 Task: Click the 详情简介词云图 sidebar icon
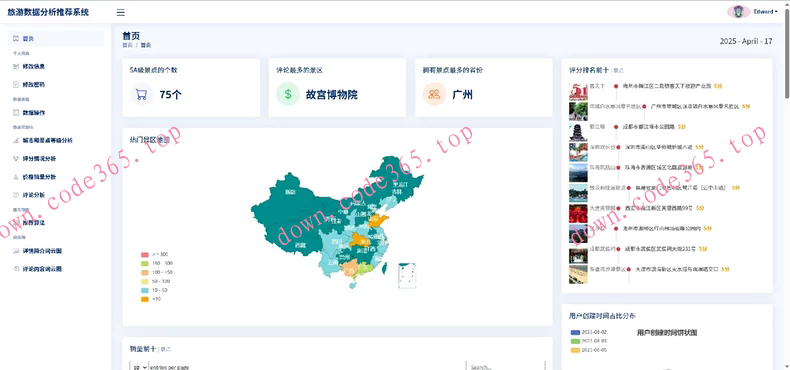[16, 251]
